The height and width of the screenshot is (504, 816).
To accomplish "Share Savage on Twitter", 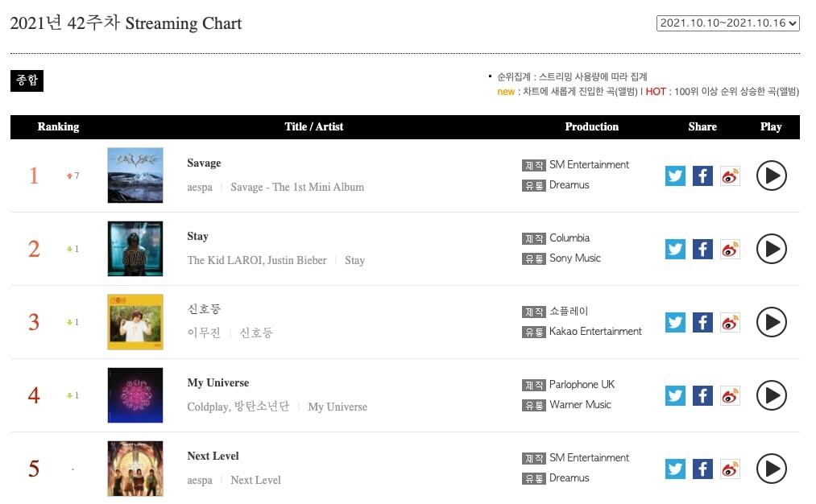I will (x=675, y=176).
